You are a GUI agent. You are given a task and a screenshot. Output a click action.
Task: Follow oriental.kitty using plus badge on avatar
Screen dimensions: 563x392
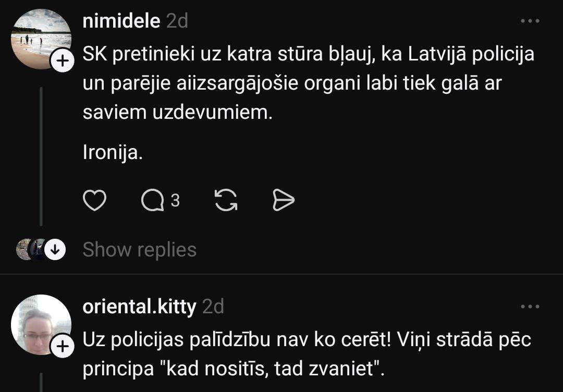pyautogui.click(x=62, y=348)
